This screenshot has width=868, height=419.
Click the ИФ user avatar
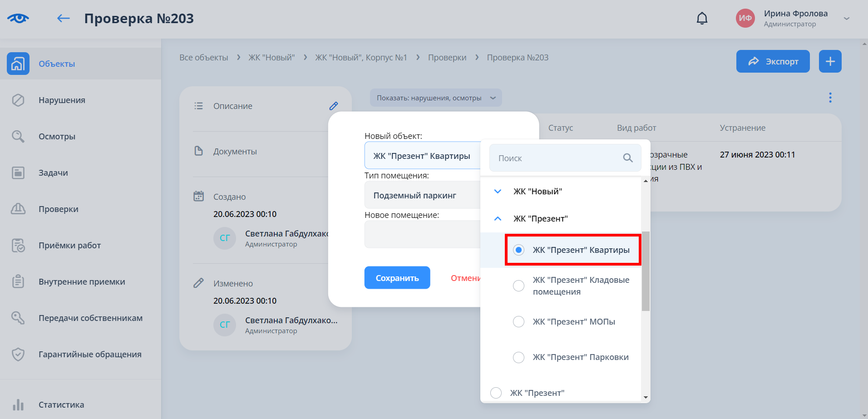coord(745,19)
